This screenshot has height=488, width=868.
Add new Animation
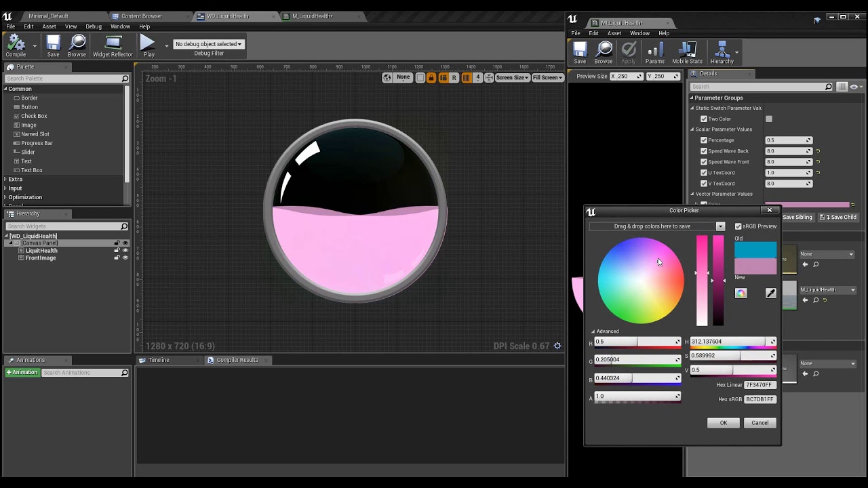tap(22, 373)
